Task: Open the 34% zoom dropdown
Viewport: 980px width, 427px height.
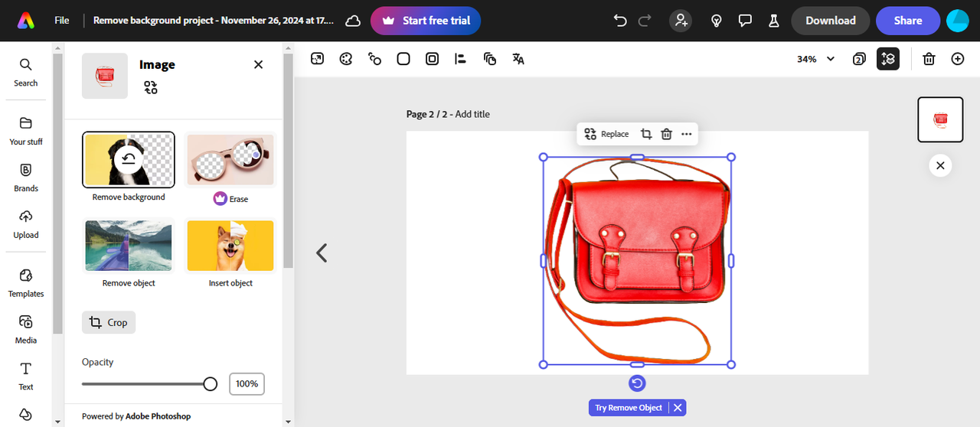Action: pyautogui.click(x=815, y=59)
